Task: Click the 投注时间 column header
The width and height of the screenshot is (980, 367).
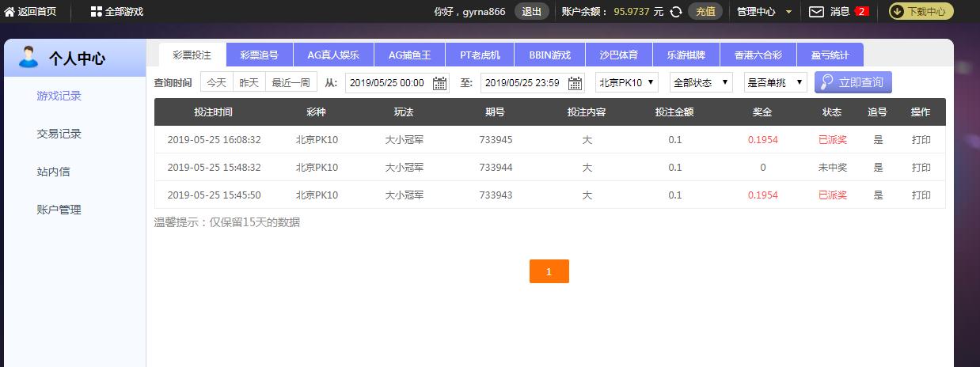Action: 214,112
